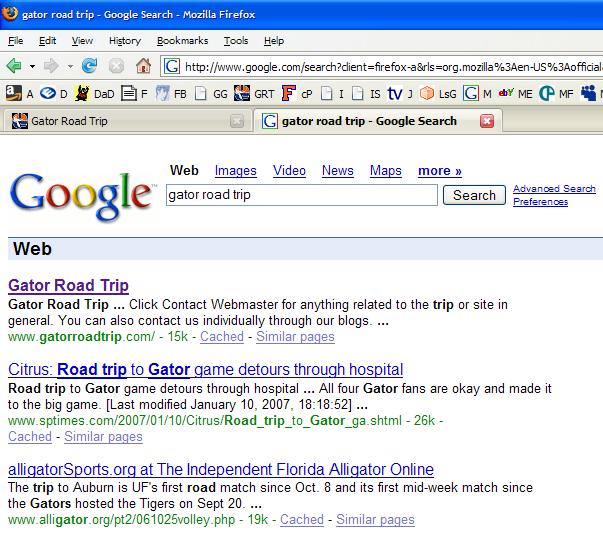
Task: Open Cached link for sptimes.com result
Action: (30, 437)
